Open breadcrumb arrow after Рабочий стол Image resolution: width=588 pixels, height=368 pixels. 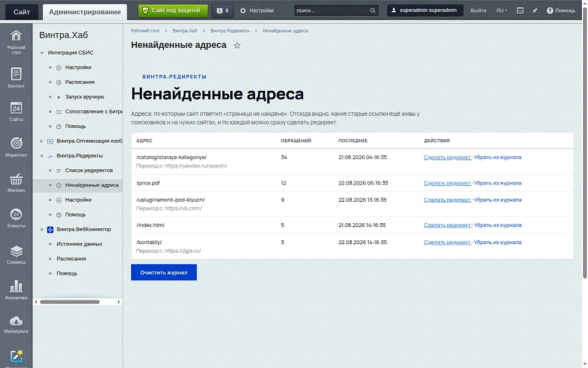click(166, 31)
